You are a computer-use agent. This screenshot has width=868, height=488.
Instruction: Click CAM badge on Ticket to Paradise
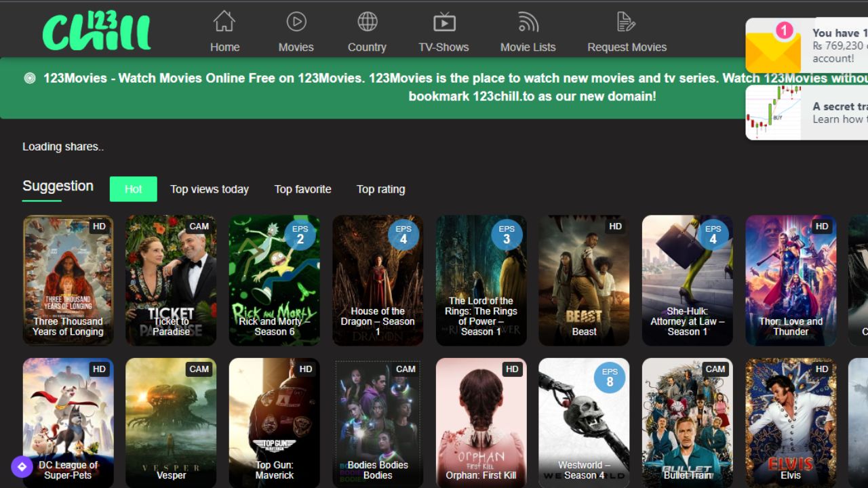(x=199, y=226)
